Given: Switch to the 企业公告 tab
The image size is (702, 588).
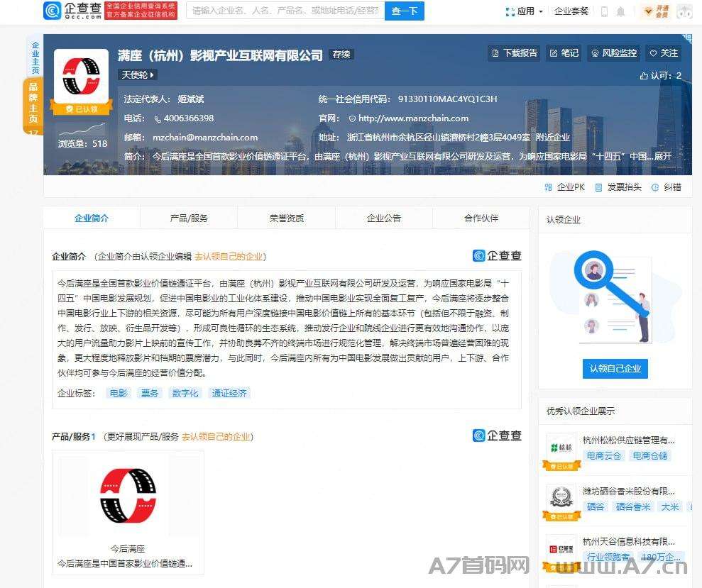Looking at the screenshot, I should pos(384,218).
